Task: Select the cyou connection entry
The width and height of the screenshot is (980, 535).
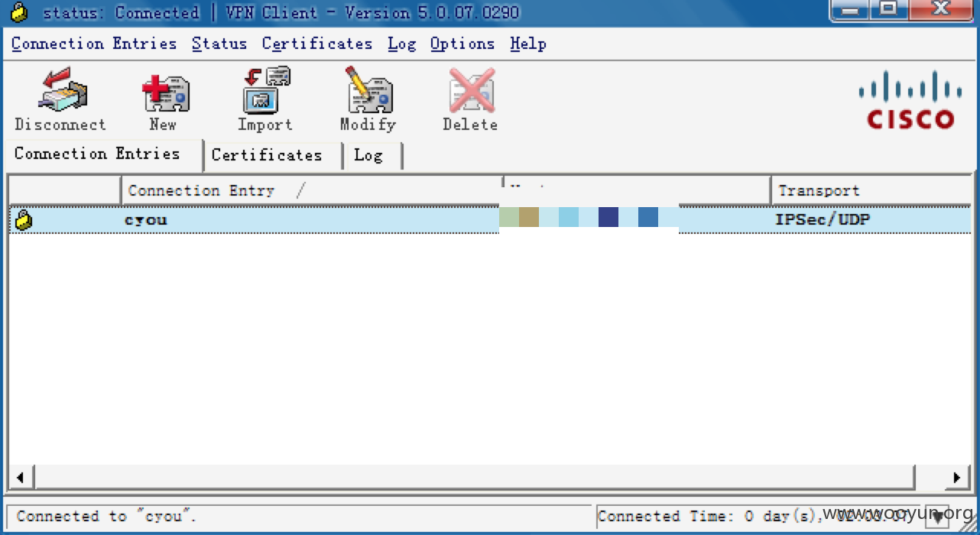Action: [x=489, y=220]
